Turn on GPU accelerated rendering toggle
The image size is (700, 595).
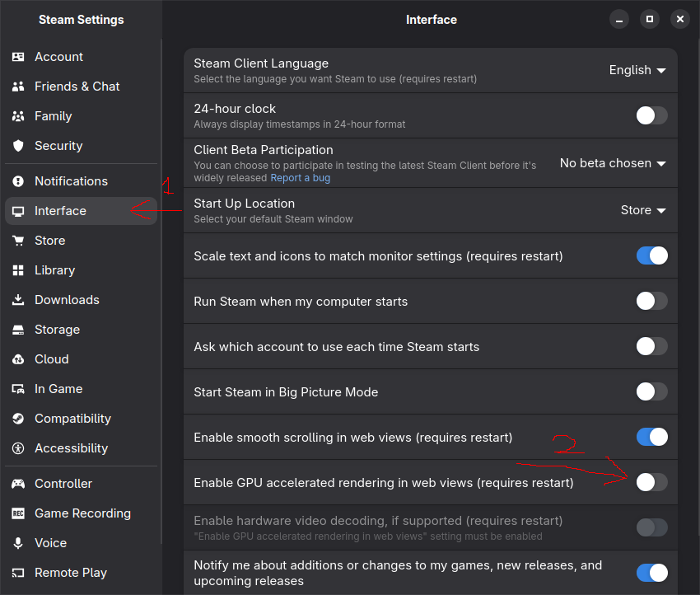651,482
